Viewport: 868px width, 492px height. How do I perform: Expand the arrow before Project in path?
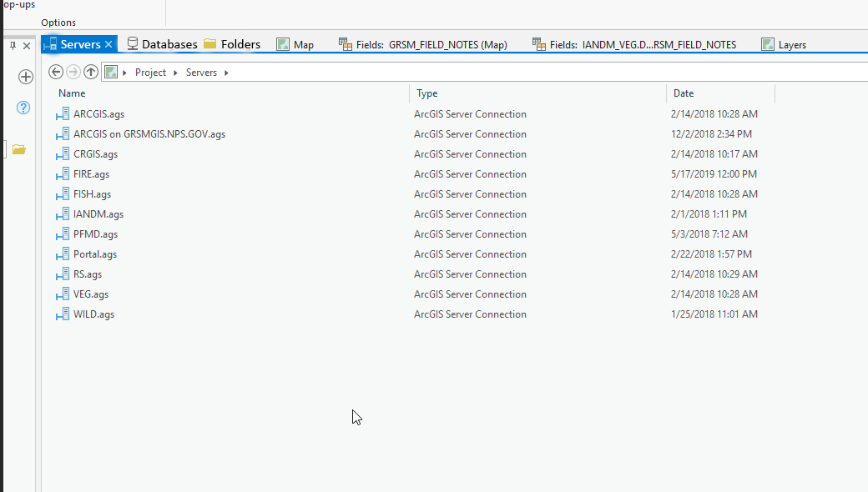(x=124, y=73)
